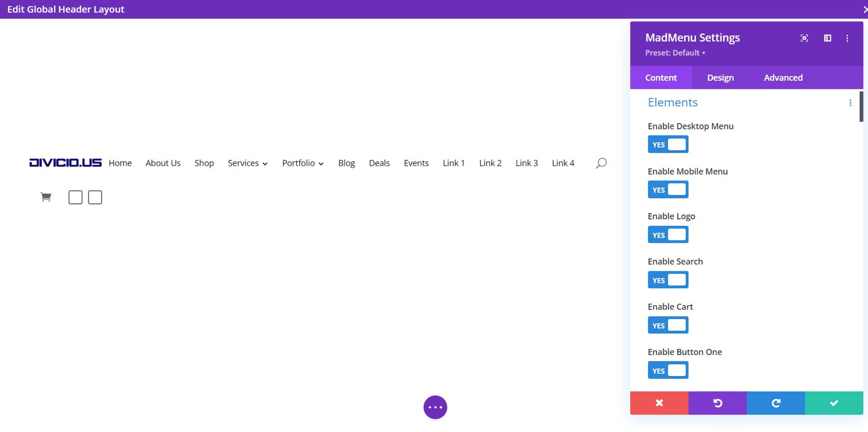Open the search icon in header menu
This screenshot has width=868, height=432.
[x=601, y=163]
